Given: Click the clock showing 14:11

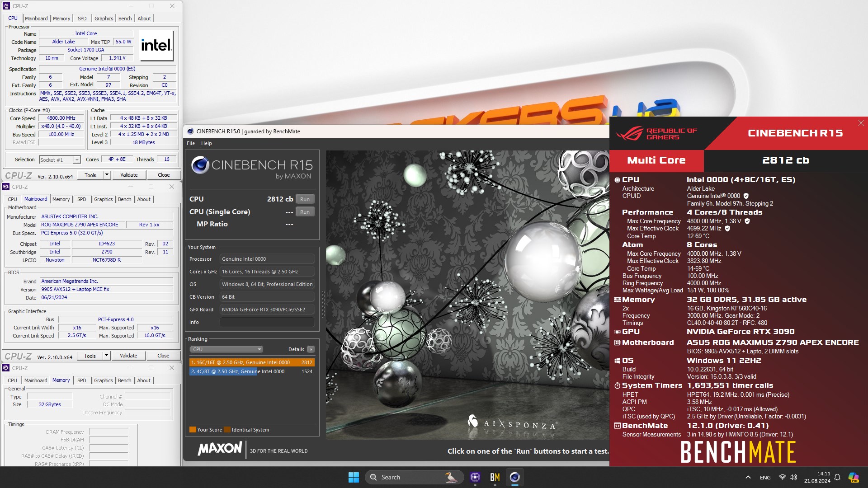Looking at the screenshot, I should click(x=823, y=474).
